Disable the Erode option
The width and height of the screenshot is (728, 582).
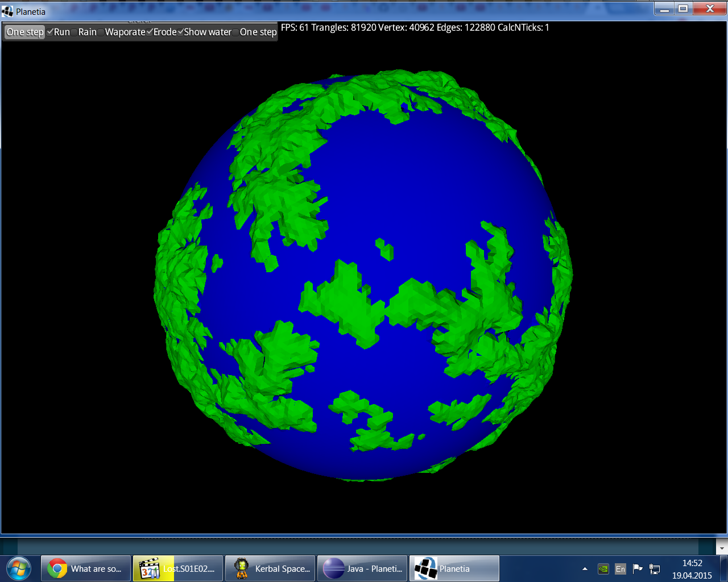click(150, 32)
